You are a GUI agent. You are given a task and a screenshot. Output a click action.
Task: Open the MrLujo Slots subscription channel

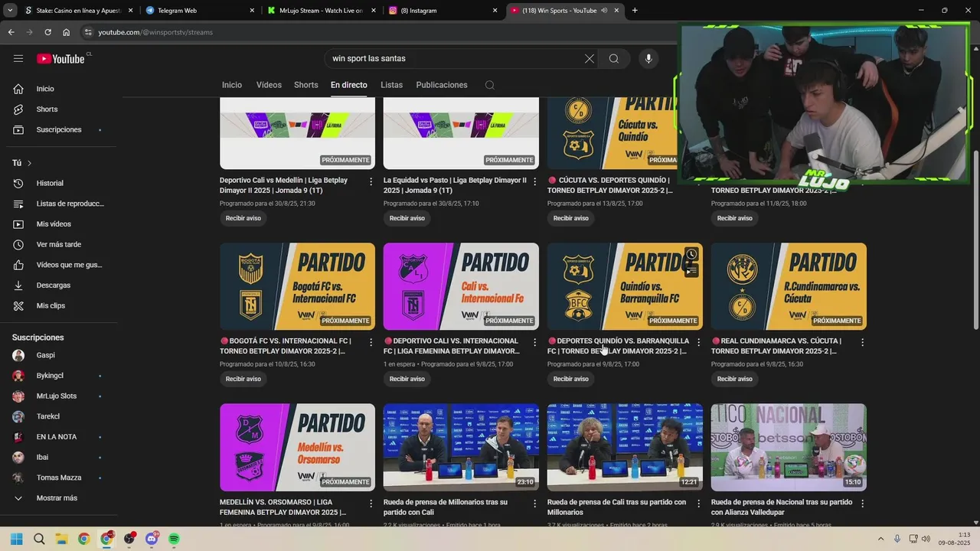point(58,396)
